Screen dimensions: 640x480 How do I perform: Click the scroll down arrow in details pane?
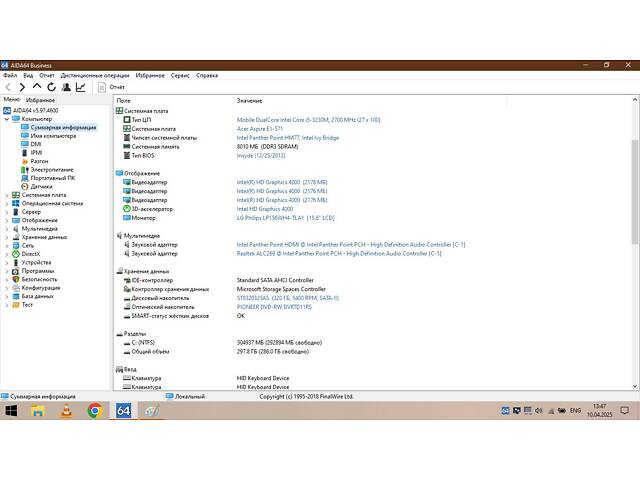click(635, 386)
